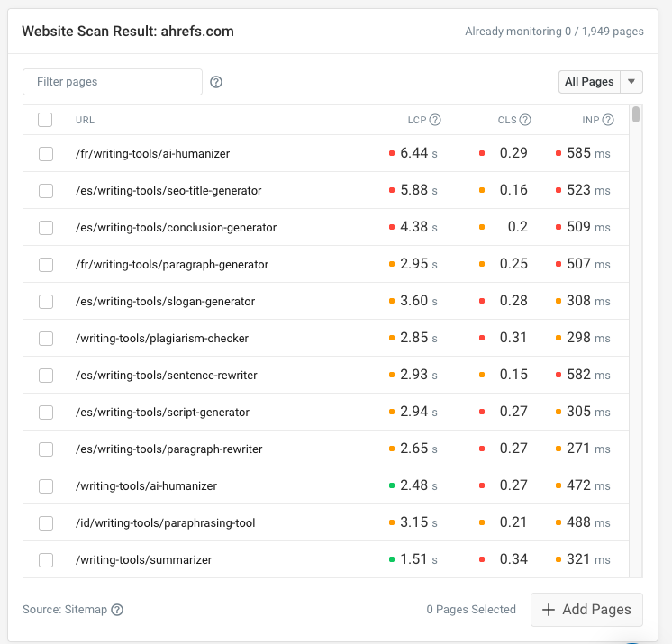672x644 pixels.
Task: Click the 6.44 s LCP value
Action: point(419,153)
